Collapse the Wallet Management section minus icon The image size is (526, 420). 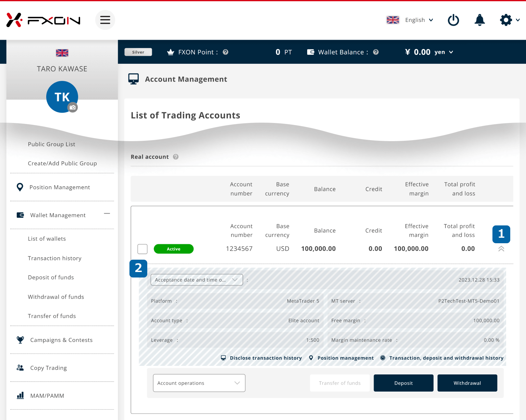click(107, 213)
